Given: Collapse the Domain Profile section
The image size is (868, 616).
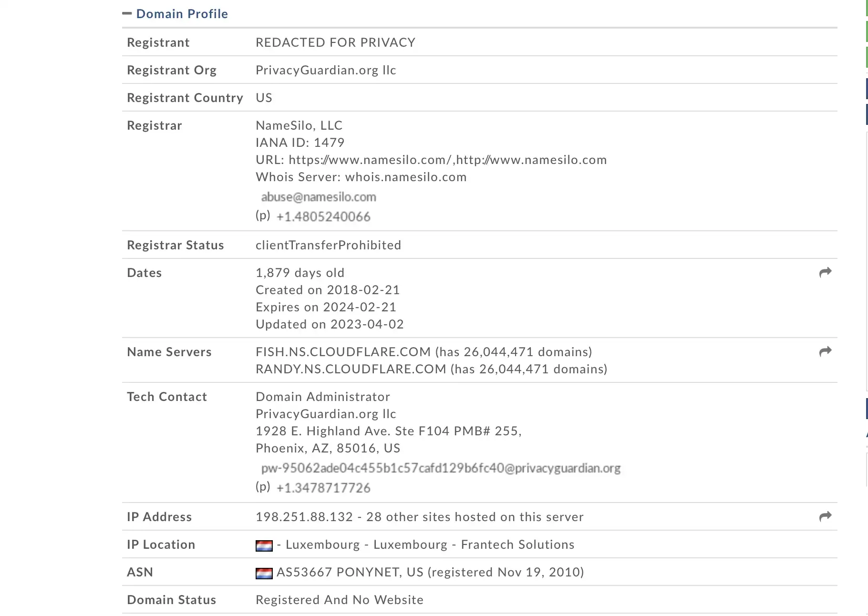Looking at the screenshot, I should (127, 13).
